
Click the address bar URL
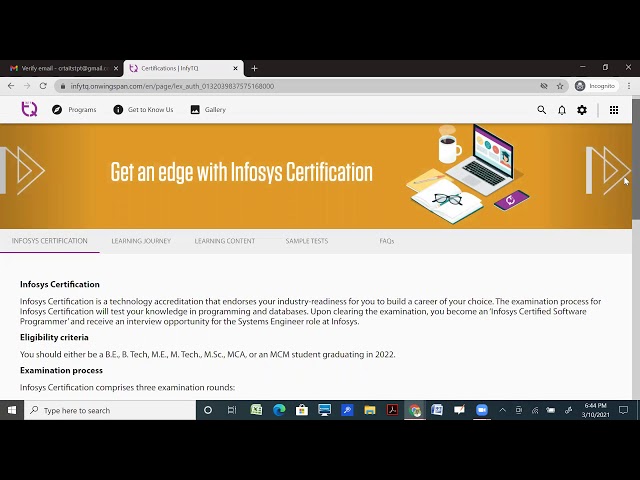(x=172, y=86)
